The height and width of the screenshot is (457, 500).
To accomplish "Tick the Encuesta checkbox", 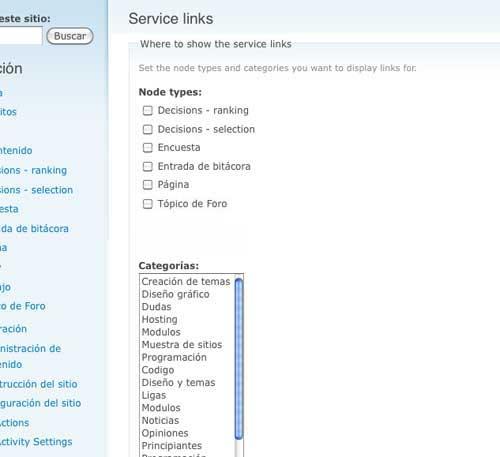I will 147,148.
